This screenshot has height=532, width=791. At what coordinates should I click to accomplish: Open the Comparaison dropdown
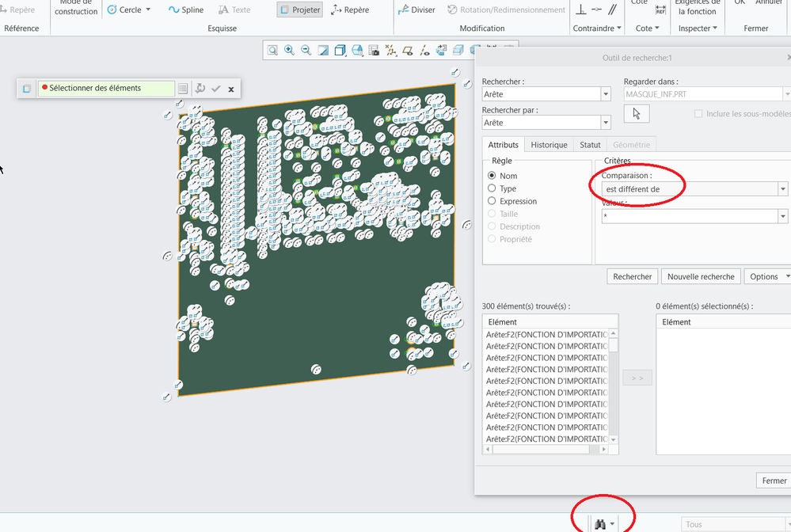click(x=782, y=189)
